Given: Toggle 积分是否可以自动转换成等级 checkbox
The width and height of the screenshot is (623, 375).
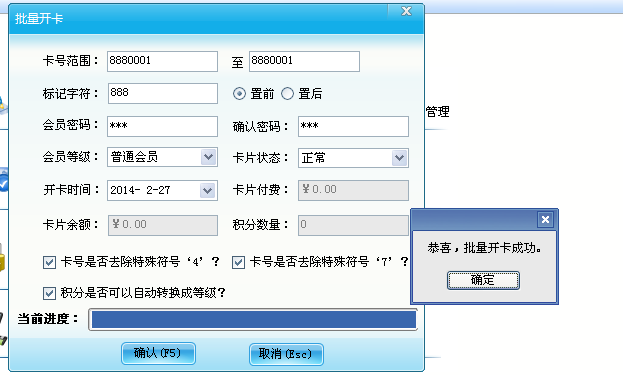Looking at the screenshot, I should pyautogui.click(x=49, y=293).
